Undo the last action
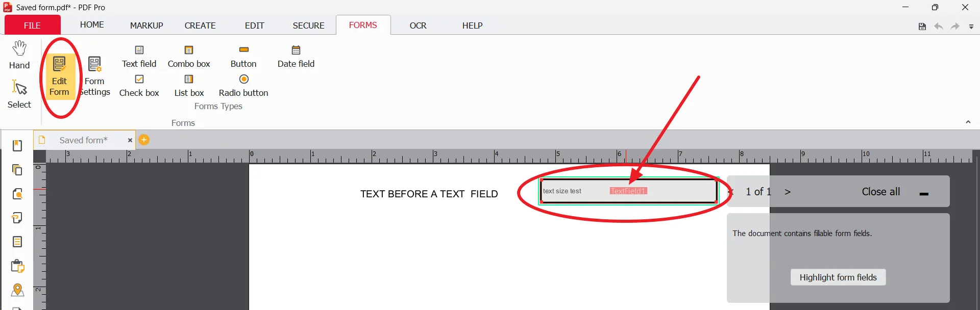980x310 pixels. 938,27
